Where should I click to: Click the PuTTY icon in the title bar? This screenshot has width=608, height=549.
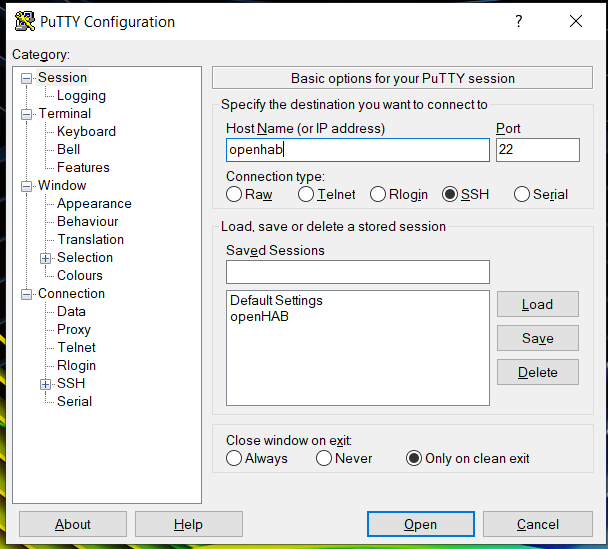pos(25,21)
